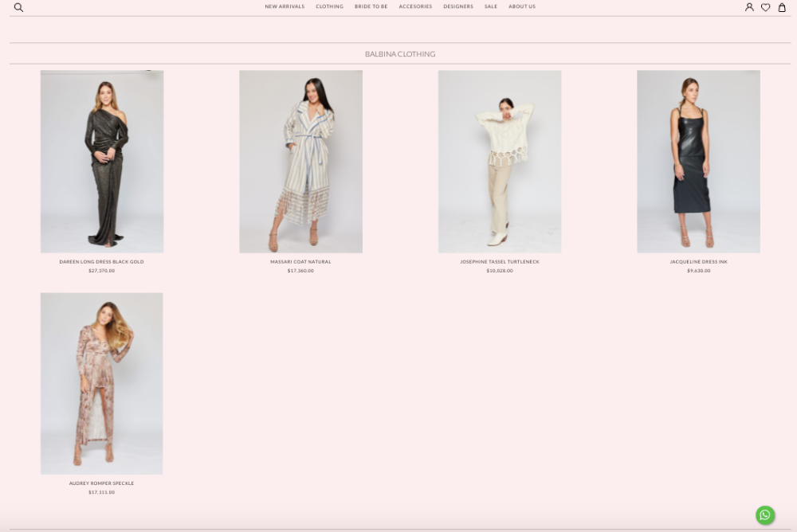Browse the Designers menu
The image size is (797, 532).
click(458, 6)
